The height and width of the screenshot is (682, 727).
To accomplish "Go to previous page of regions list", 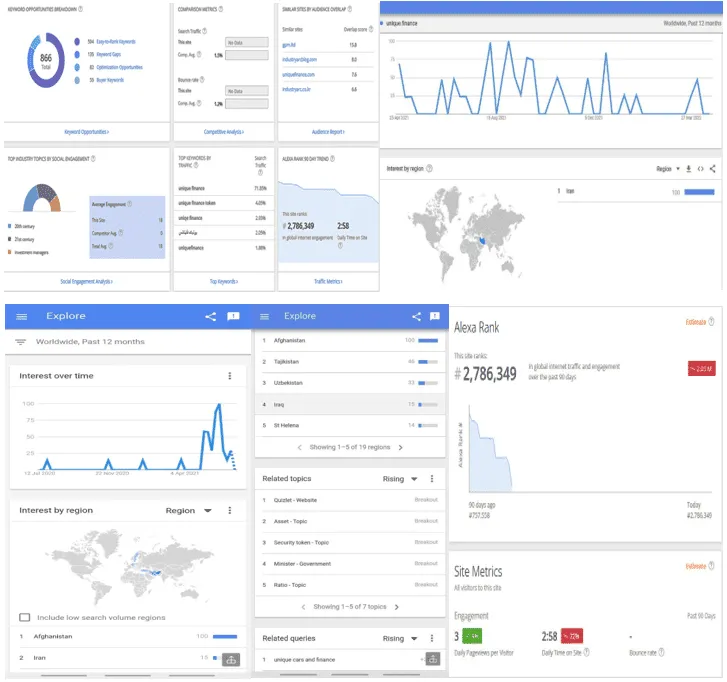I will (300, 448).
